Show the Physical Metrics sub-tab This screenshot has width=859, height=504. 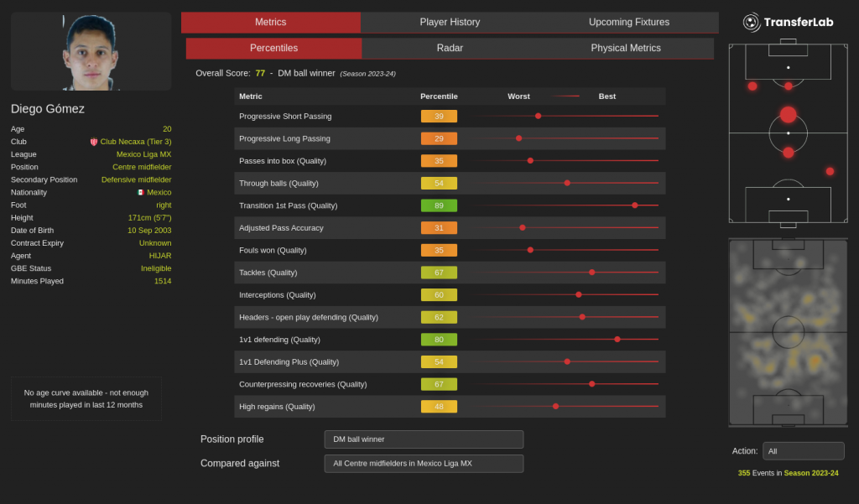pos(626,48)
